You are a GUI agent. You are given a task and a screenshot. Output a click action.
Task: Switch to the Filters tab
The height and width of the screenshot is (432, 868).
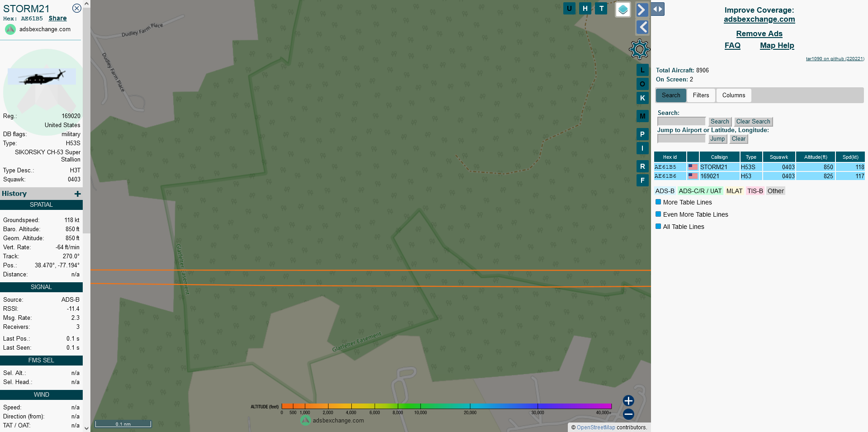(x=701, y=95)
